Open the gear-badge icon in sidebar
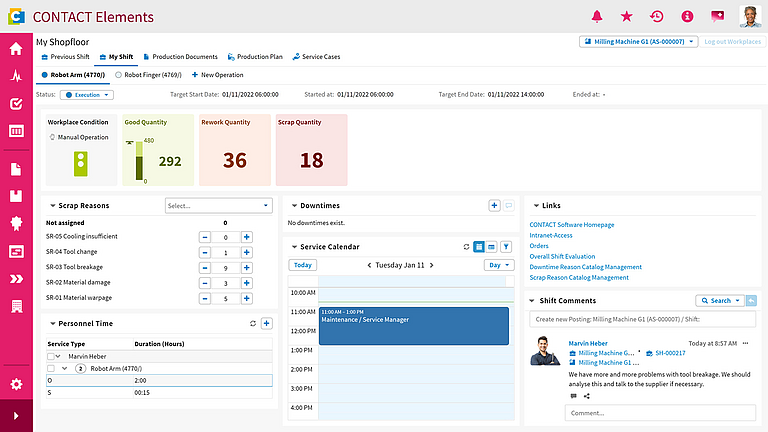Image resolution: width=768 pixels, height=432 pixels. (x=16, y=223)
